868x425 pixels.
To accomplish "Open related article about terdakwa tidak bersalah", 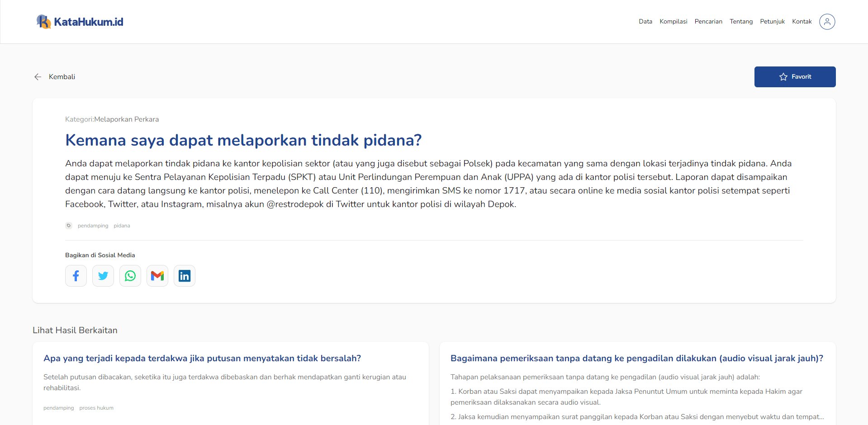I will pos(202,359).
